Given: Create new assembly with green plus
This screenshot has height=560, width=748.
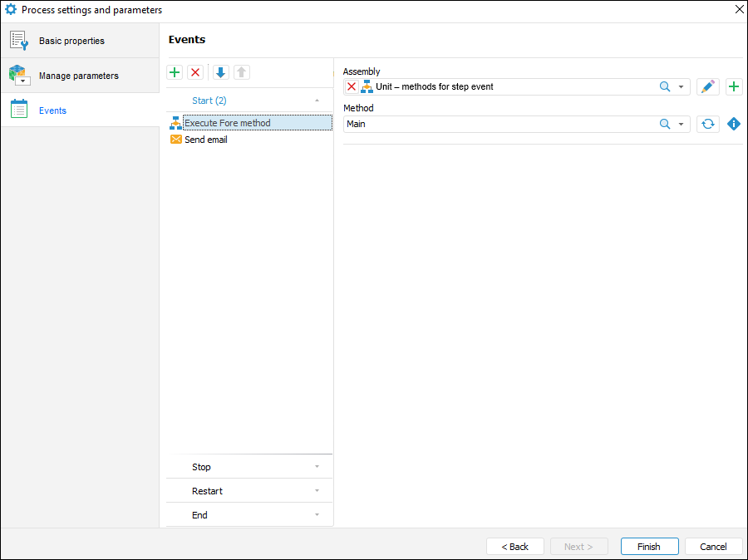Looking at the screenshot, I should pyautogui.click(x=734, y=86).
